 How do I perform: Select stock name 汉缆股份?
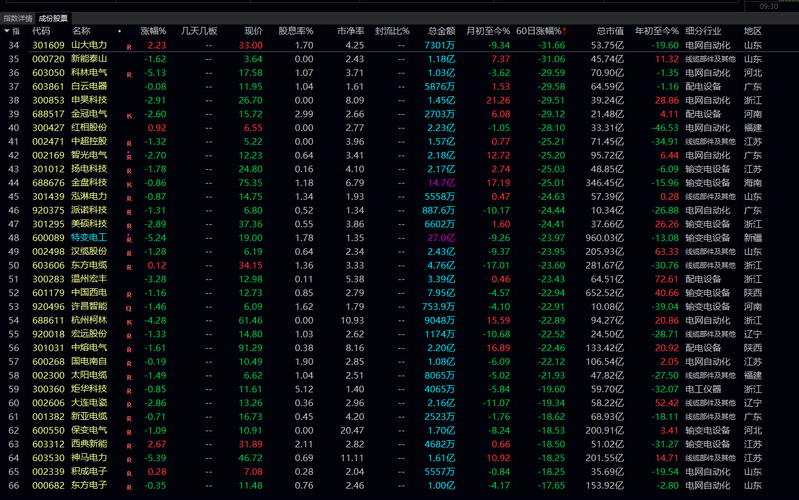point(89,251)
